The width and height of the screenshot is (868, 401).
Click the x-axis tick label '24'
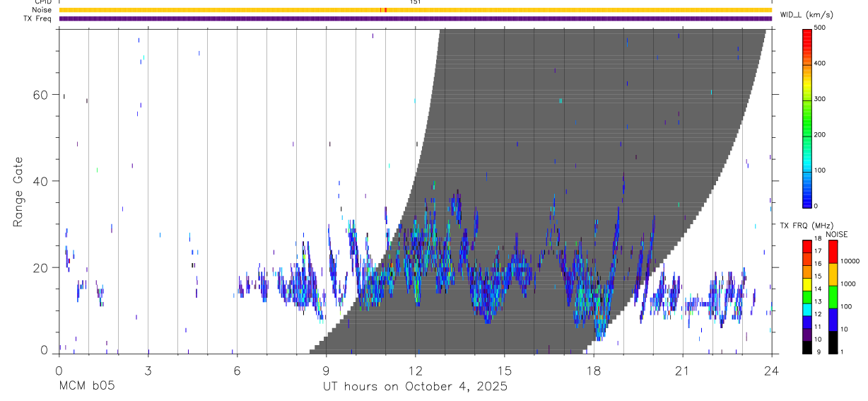tap(771, 371)
